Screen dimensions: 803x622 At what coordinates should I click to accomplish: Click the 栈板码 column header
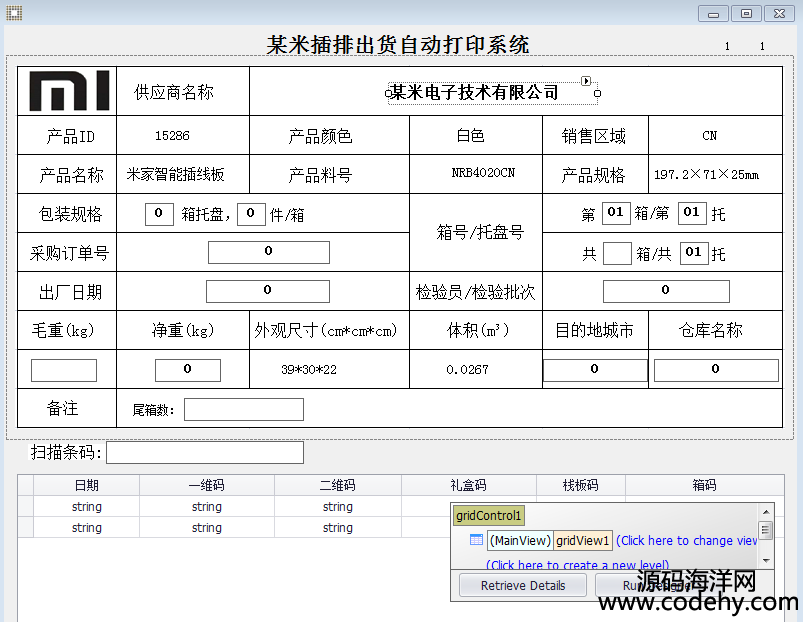click(581, 485)
